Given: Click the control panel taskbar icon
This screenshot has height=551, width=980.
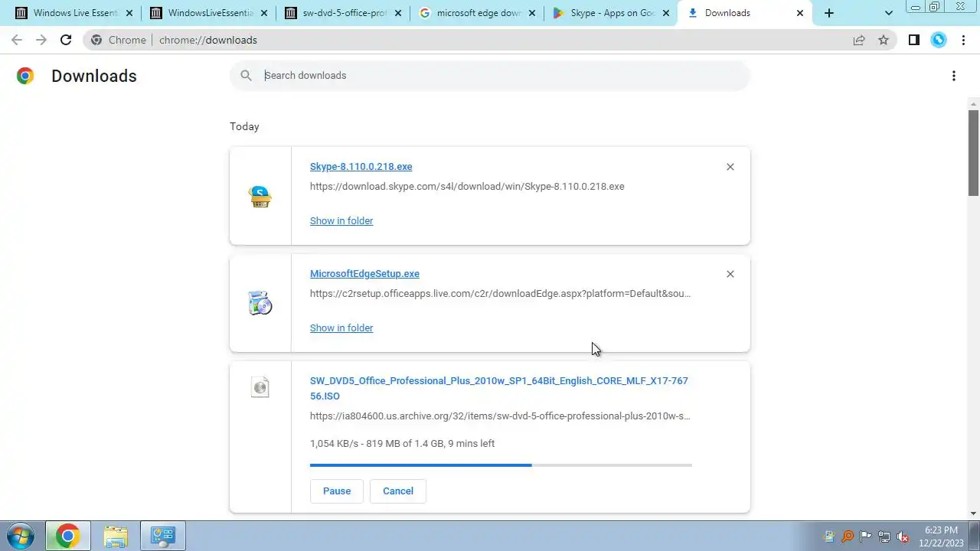Looking at the screenshot, I should point(162,536).
